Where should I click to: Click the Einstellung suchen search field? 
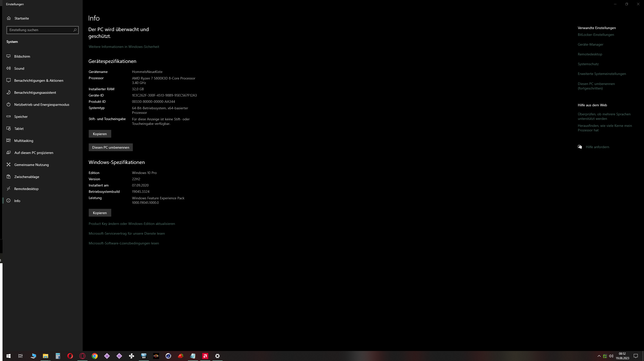tap(40, 30)
